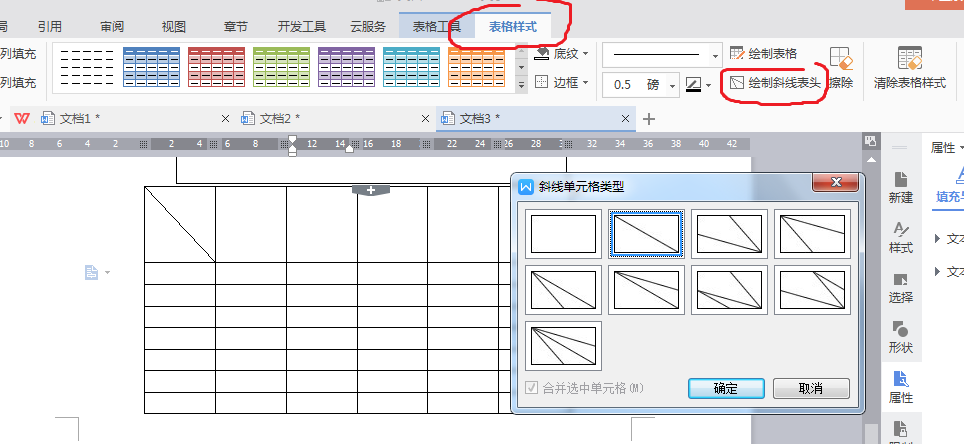964x444 pixels.
Task: Click the vertical scrollbar up arrow
Action: click(x=870, y=160)
